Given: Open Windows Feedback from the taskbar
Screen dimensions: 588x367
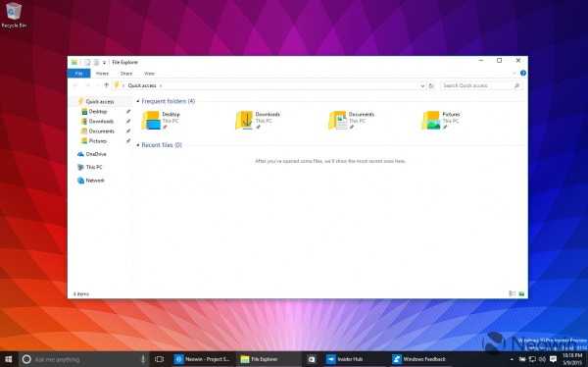Looking at the screenshot, I should point(419,359).
